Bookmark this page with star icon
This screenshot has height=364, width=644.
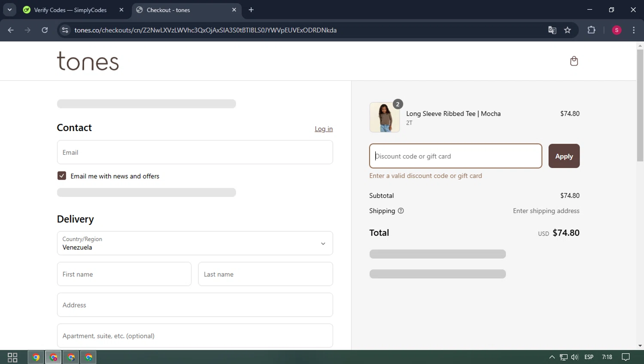[x=568, y=30]
